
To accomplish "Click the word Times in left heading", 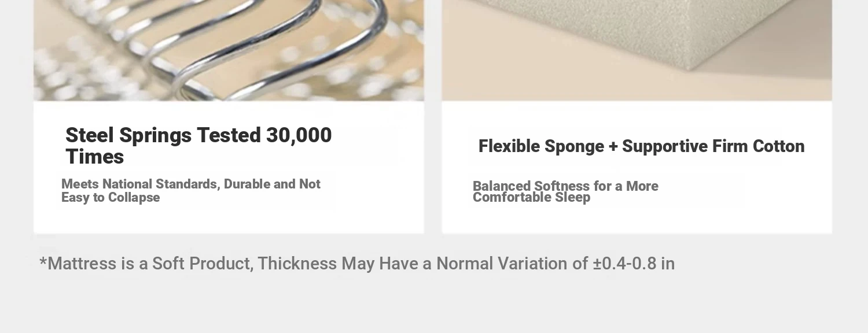I will tap(94, 157).
